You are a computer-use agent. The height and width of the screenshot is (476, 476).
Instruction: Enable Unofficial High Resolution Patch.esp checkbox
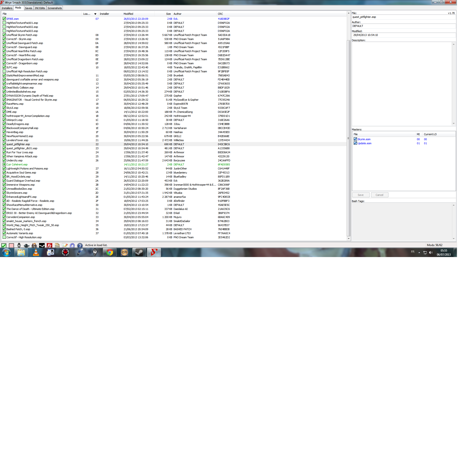point(4,71)
